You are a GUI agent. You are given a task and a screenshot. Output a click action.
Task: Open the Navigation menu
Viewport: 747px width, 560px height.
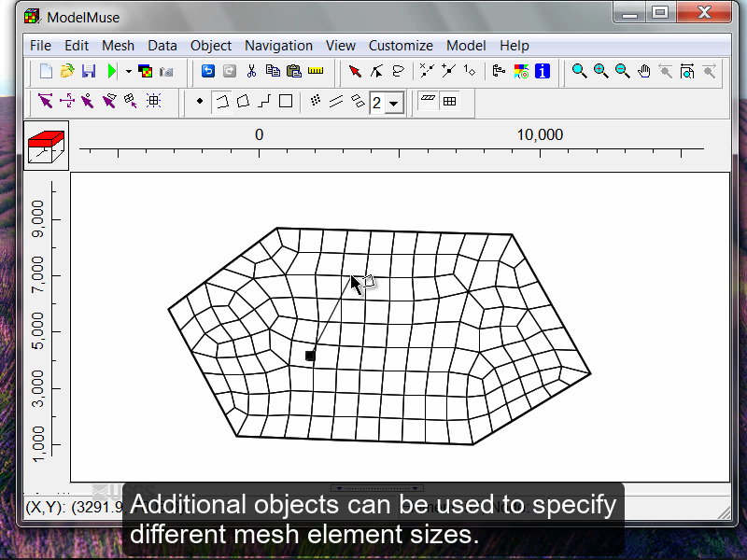click(x=279, y=45)
